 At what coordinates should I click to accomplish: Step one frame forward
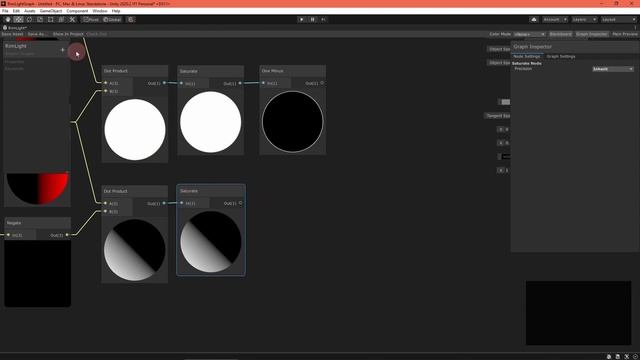pyautogui.click(x=323, y=20)
